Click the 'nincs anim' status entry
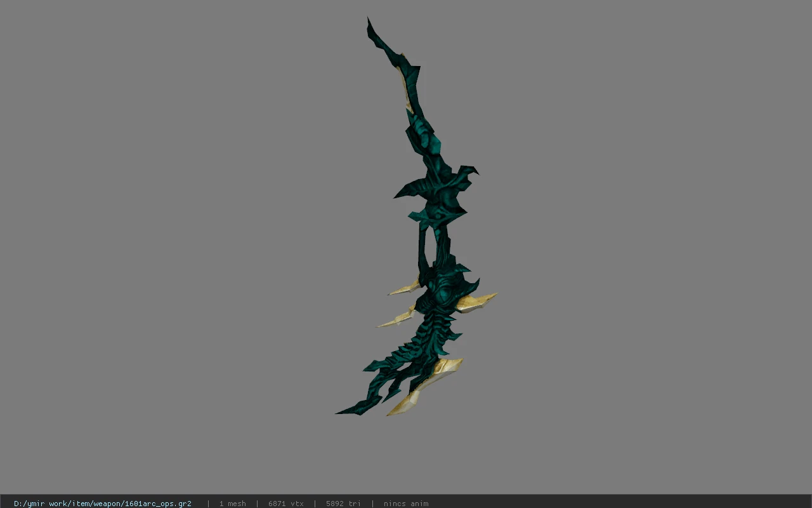 [406, 504]
